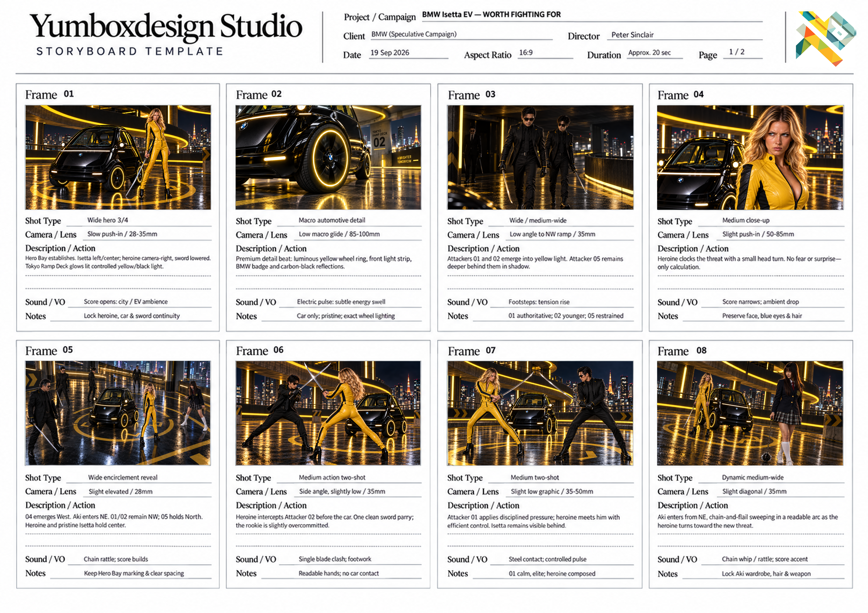Click the Aspect Ratio value '16:9'
Viewport: 868px width, 613px height.
(x=526, y=52)
